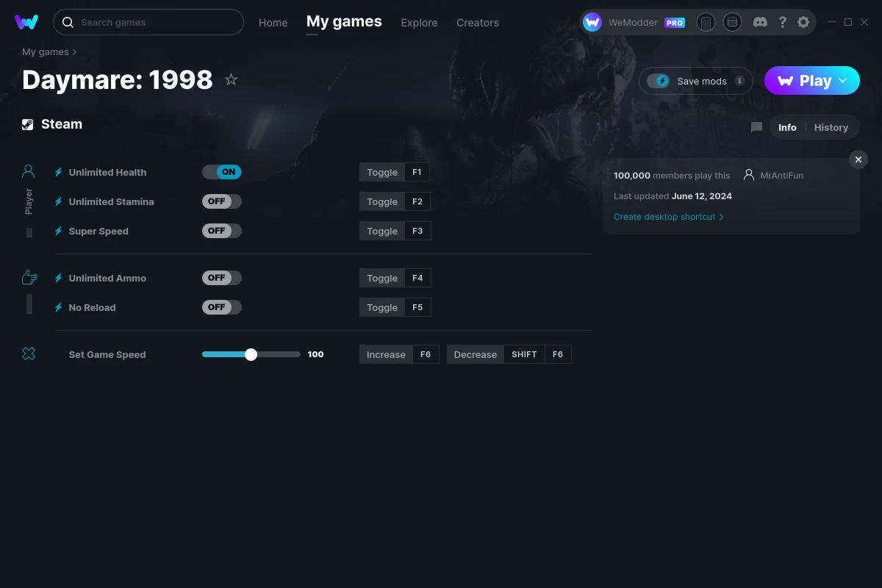
Task: Click the hand icon for the weapons section
Action: pos(29,277)
